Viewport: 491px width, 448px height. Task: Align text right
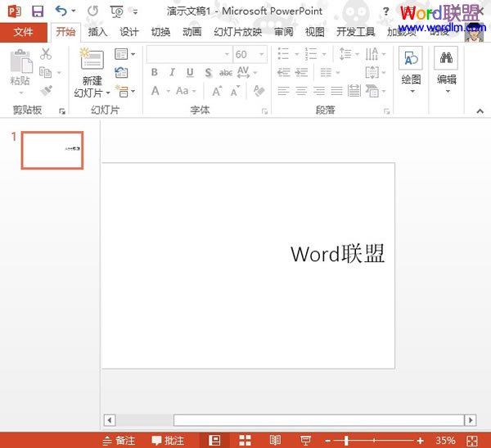tap(319, 91)
